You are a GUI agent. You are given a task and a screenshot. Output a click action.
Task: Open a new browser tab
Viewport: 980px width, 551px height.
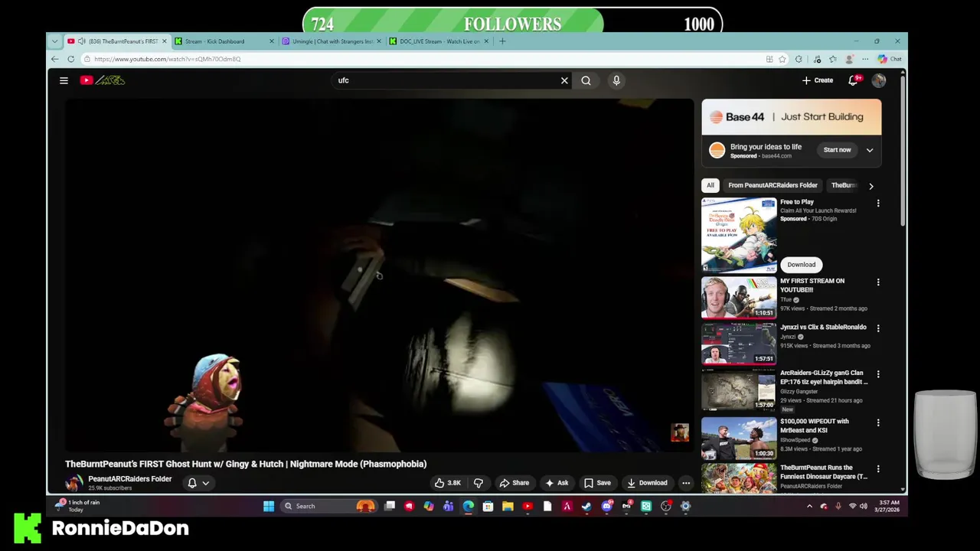coord(502,41)
